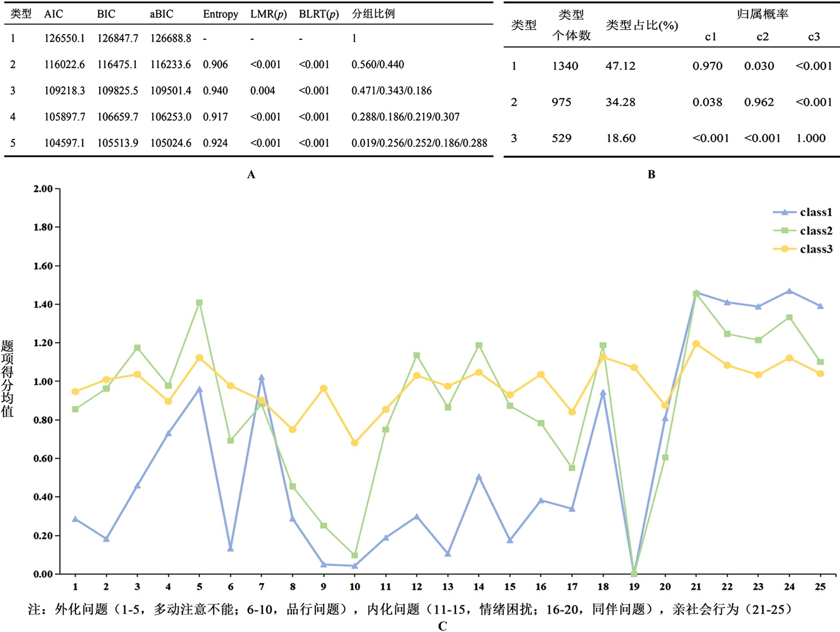Click the BLRT(p) column header

(319, 14)
